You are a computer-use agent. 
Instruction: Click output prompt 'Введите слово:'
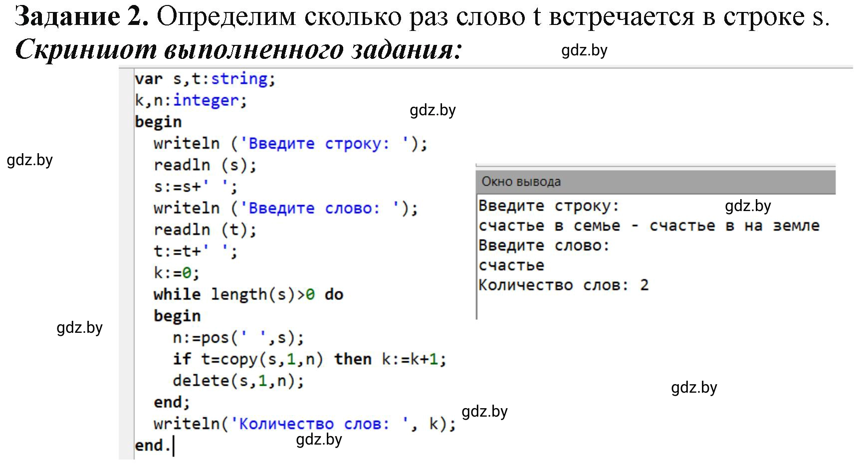(544, 245)
